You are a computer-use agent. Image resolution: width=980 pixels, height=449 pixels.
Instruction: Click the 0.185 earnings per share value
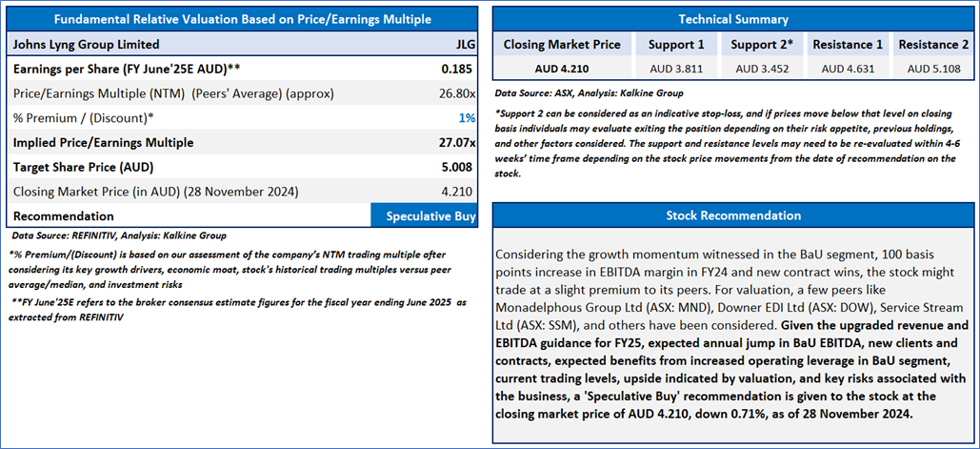(x=455, y=69)
